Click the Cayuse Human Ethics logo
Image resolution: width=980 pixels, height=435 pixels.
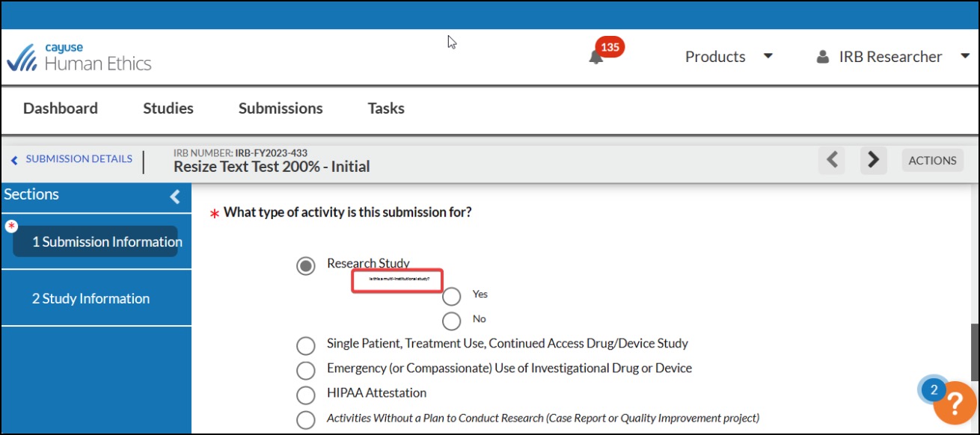pyautogui.click(x=79, y=57)
